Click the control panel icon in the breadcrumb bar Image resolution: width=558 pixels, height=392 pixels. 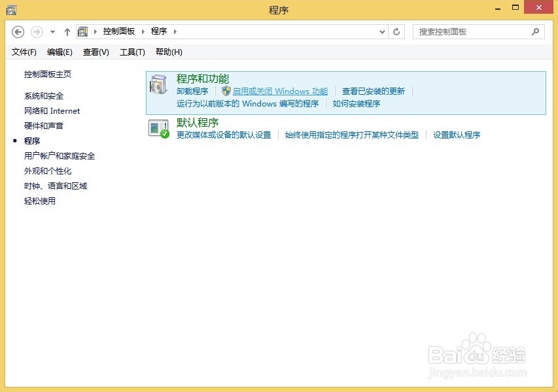(x=82, y=31)
